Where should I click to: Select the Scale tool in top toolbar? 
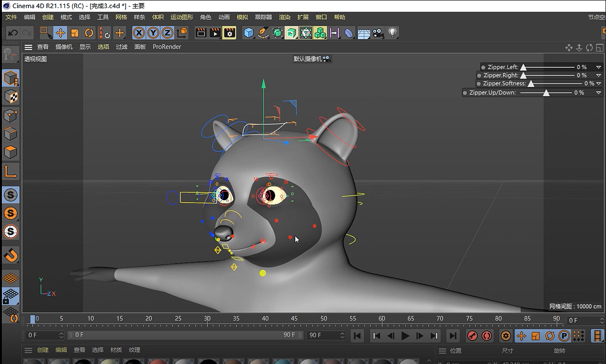click(x=75, y=33)
